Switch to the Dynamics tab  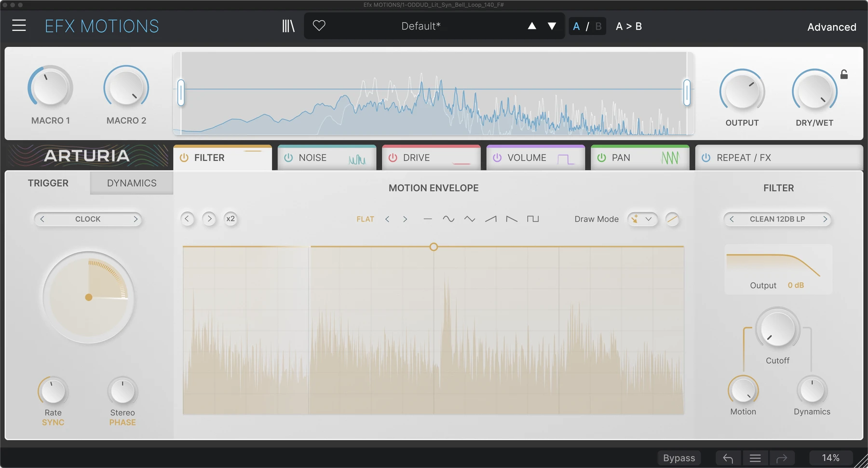[132, 183]
